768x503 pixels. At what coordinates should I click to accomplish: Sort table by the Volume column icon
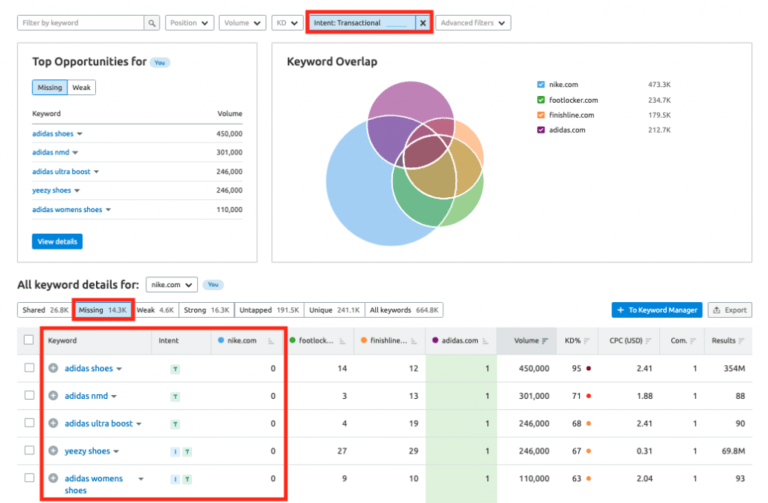[545, 341]
